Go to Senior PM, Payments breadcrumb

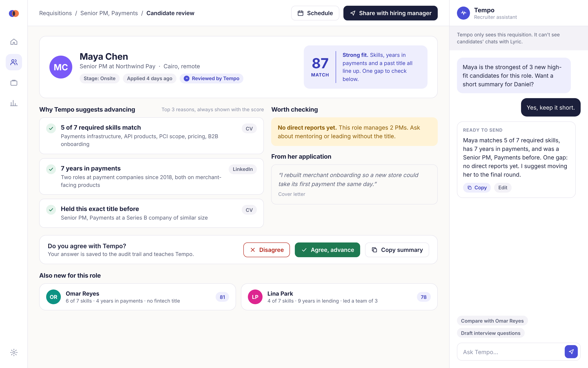[x=109, y=13]
